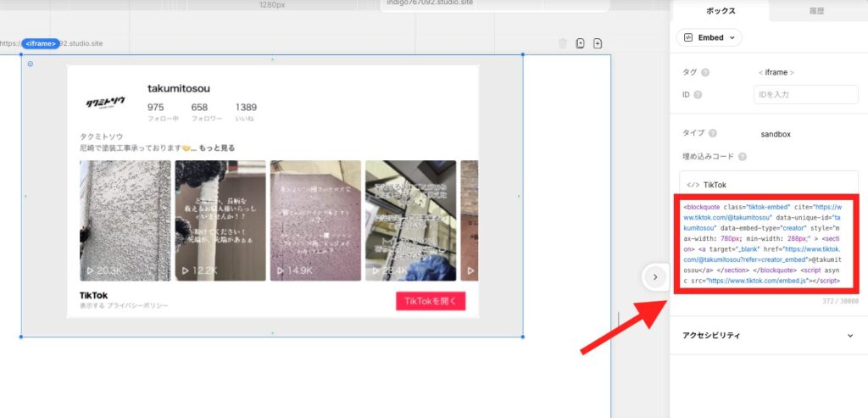
Task: Click the タクミトソウ profile logo
Action: click(x=106, y=103)
